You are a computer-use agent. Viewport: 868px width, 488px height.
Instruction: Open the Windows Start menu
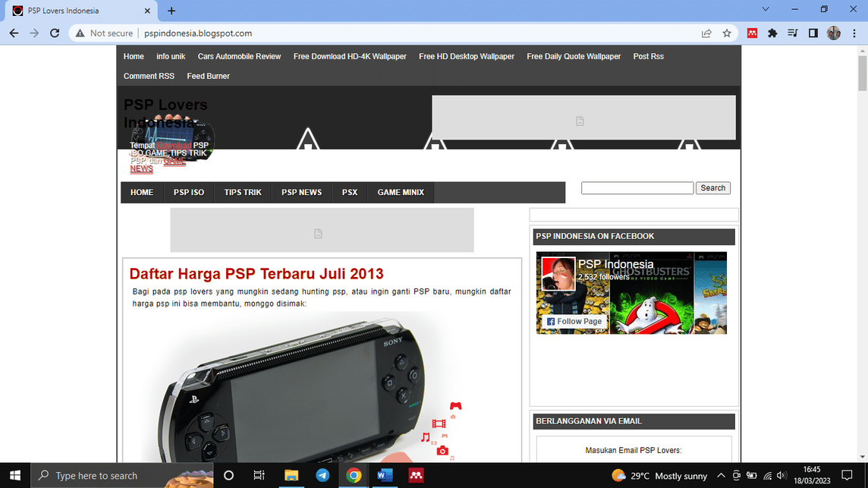click(x=15, y=475)
